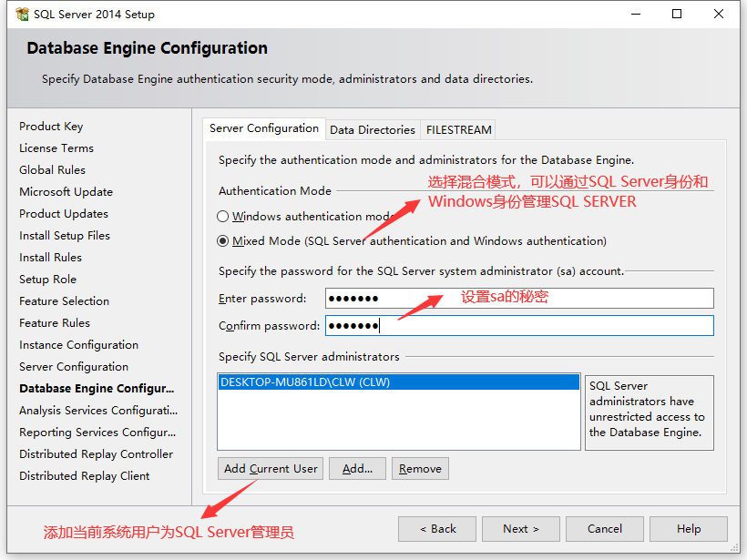Click the Install Rules step

point(50,258)
